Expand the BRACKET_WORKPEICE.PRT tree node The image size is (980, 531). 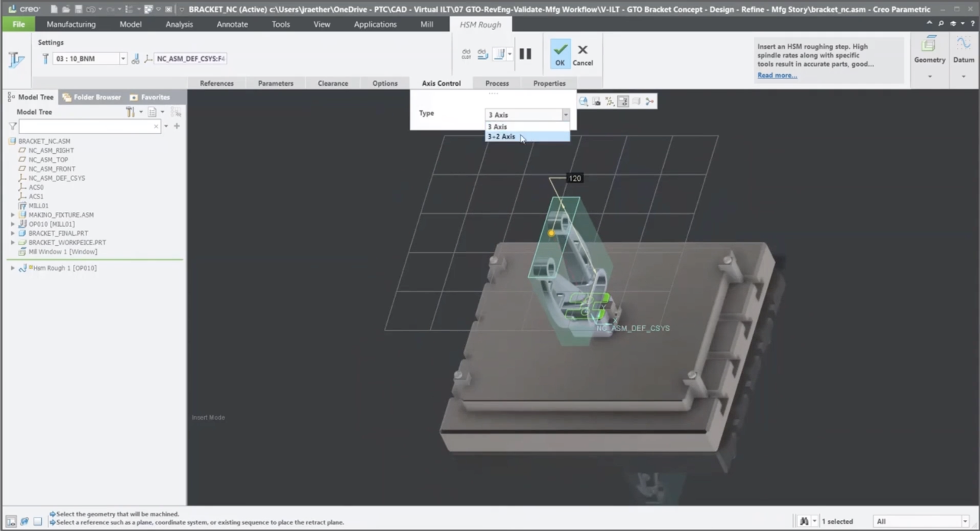13,242
